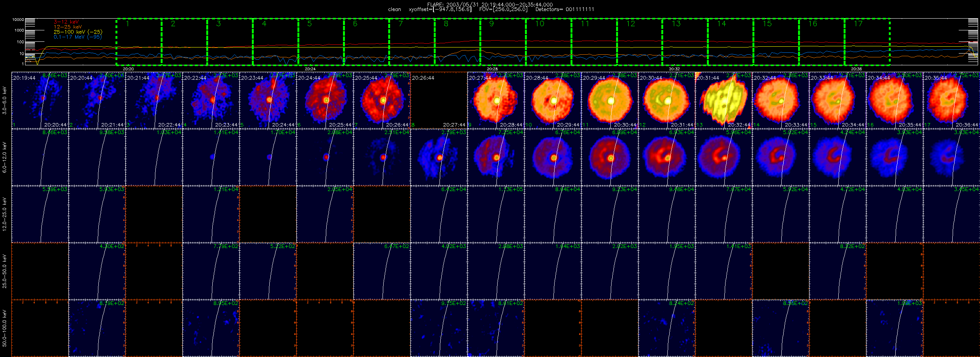The image size is (980, 357).
Task: Click the '25.0-50.0 keV' row axis label
Action: [5, 271]
